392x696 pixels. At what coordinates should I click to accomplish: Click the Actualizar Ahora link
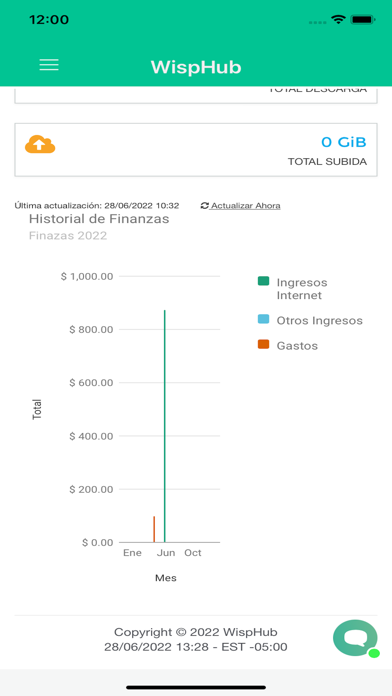coord(245,206)
